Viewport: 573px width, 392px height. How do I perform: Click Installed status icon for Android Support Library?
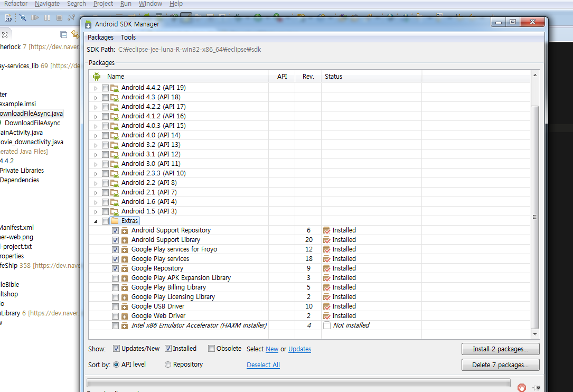[x=327, y=240]
